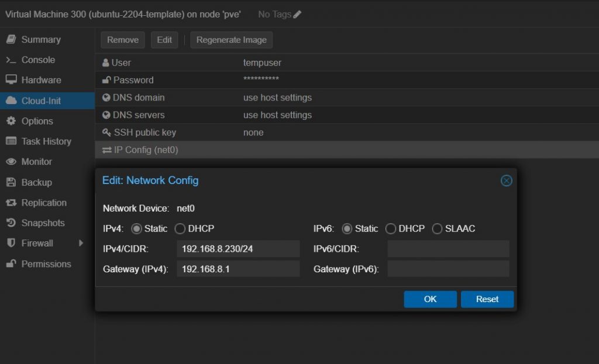The image size is (599, 364).
Task: Click the Snapshots history icon
Action: 11,223
